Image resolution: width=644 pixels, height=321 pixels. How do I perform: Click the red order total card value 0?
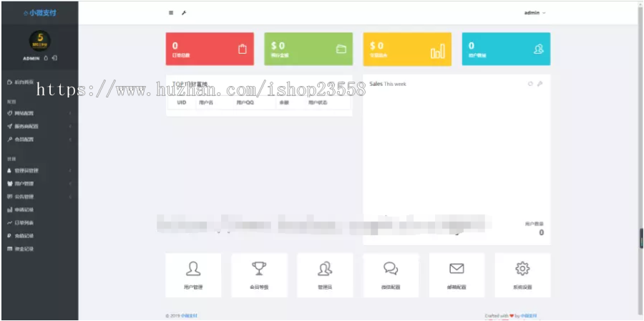click(x=175, y=46)
